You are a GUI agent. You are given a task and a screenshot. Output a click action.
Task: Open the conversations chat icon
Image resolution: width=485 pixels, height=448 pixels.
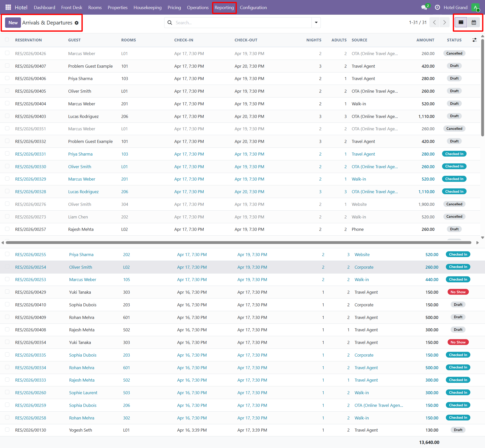(424, 7)
